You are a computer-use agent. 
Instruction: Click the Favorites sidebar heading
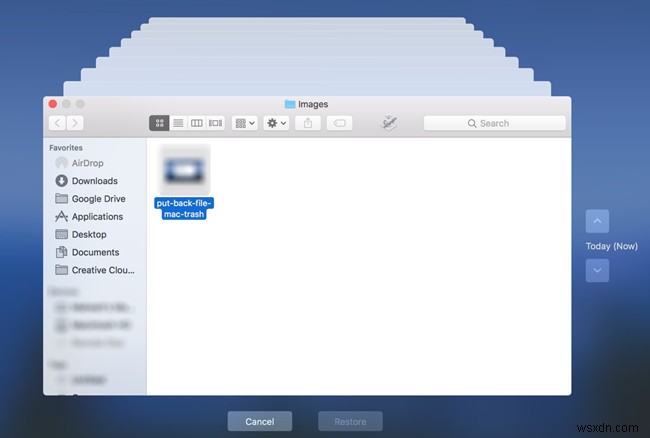click(x=66, y=148)
